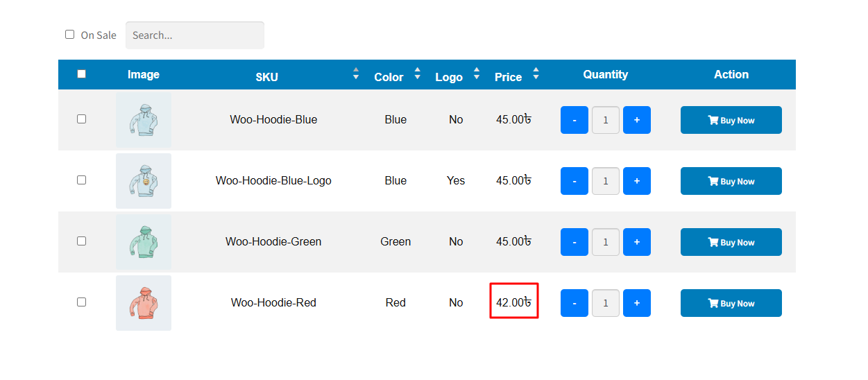Click the SKU column sort arrows

[356, 74]
